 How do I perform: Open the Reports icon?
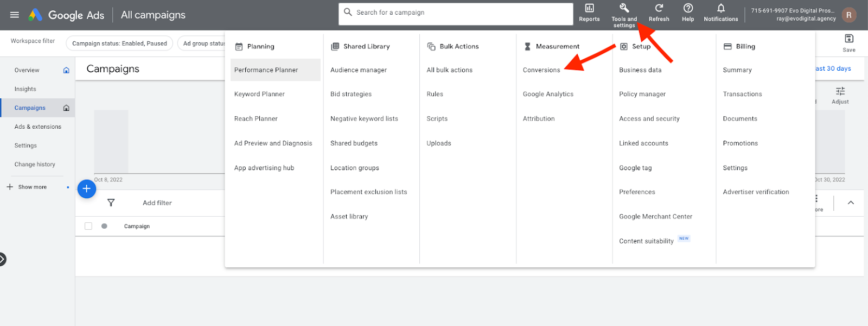589,8
